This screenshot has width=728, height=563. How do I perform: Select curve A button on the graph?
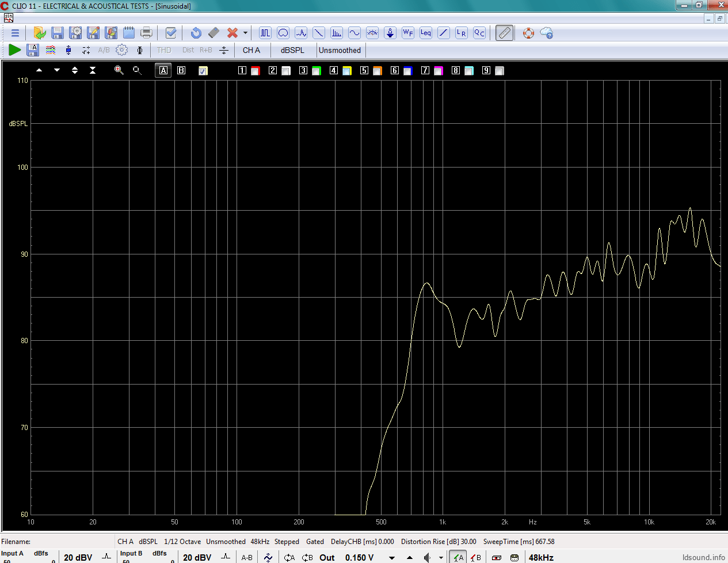coord(163,70)
